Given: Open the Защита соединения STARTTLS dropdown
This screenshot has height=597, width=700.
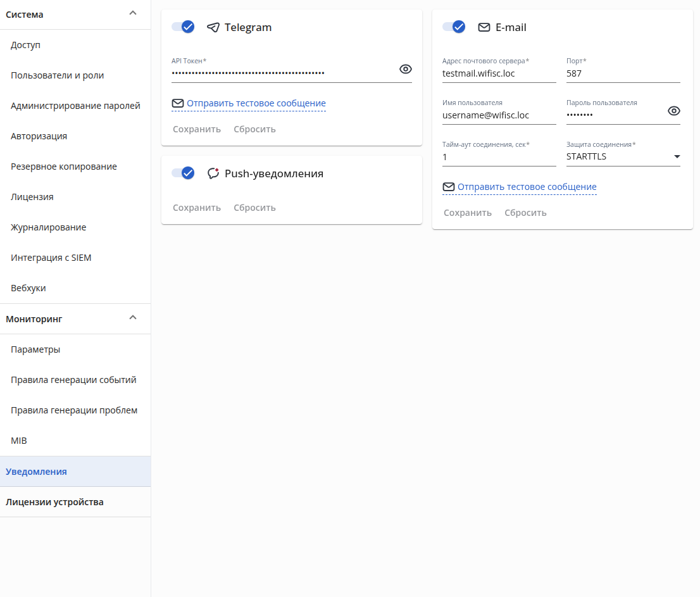Looking at the screenshot, I should pos(623,157).
